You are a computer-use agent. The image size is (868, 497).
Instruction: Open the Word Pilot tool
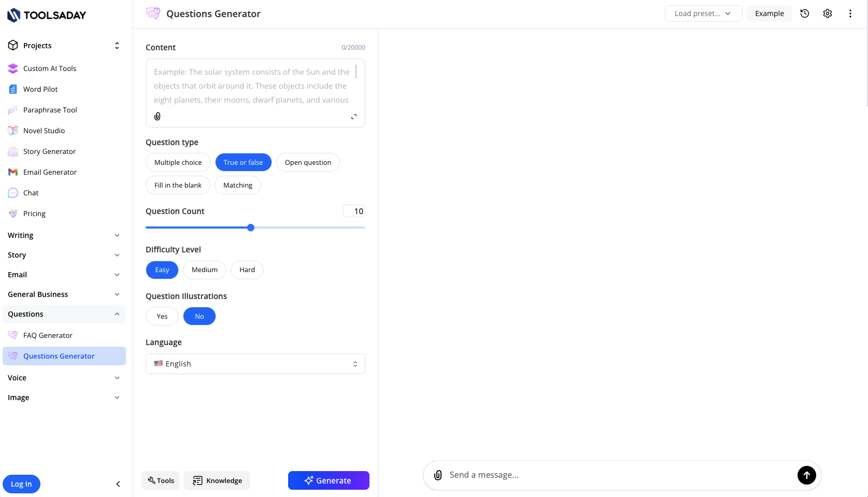40,89
